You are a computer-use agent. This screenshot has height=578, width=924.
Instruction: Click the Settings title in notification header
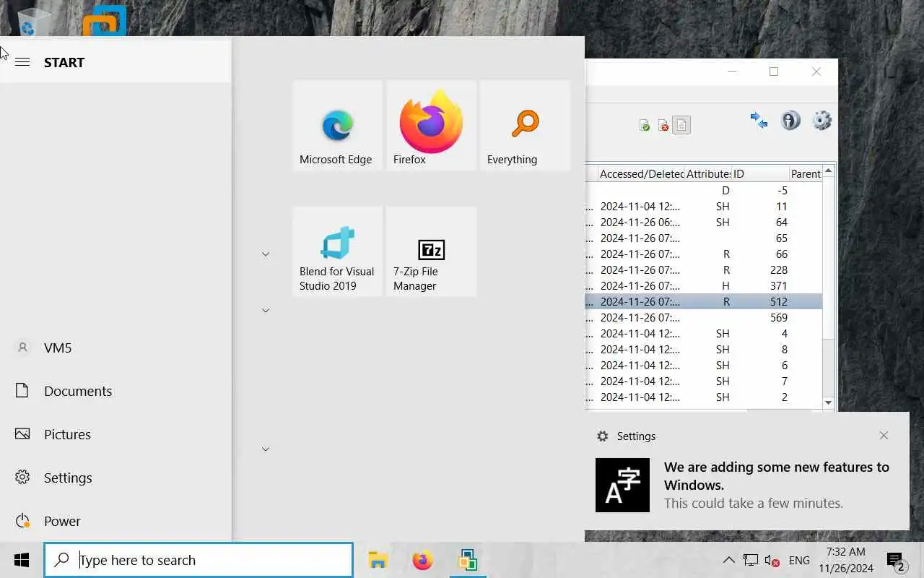tap(636, 436)
